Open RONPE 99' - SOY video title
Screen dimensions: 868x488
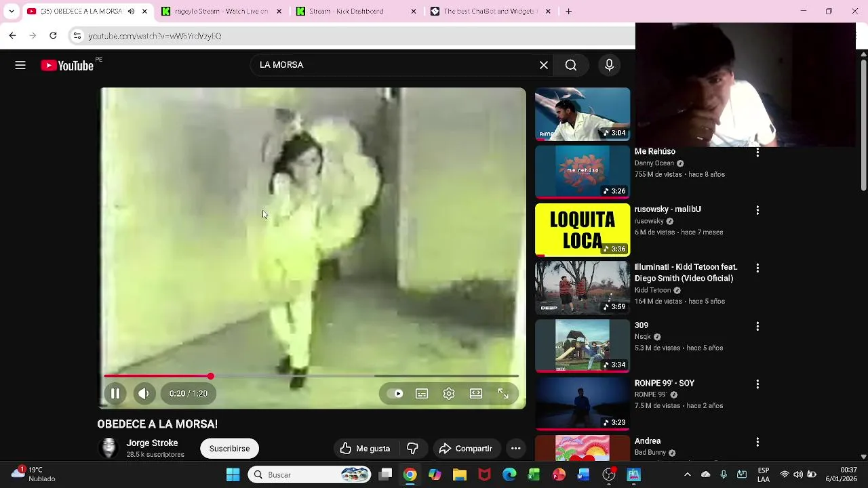665,383
